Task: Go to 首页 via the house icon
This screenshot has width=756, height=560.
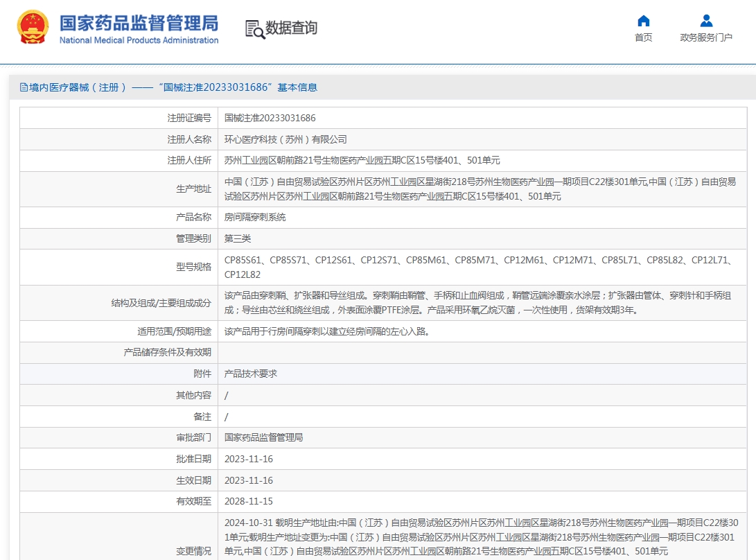Action: [643, 21]
